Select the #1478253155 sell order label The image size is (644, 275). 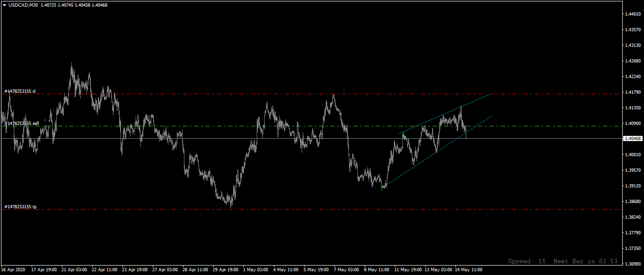tap(21, 123)
